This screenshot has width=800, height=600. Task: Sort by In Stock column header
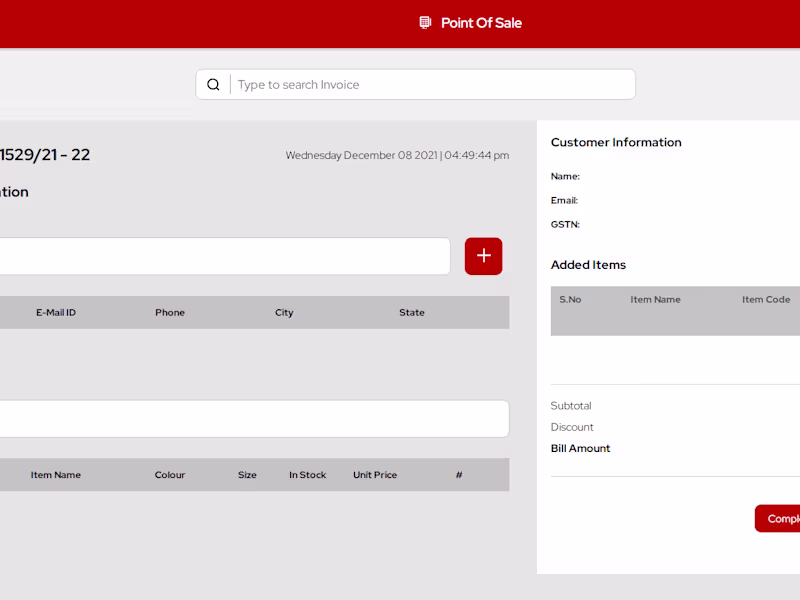point(308,475)
